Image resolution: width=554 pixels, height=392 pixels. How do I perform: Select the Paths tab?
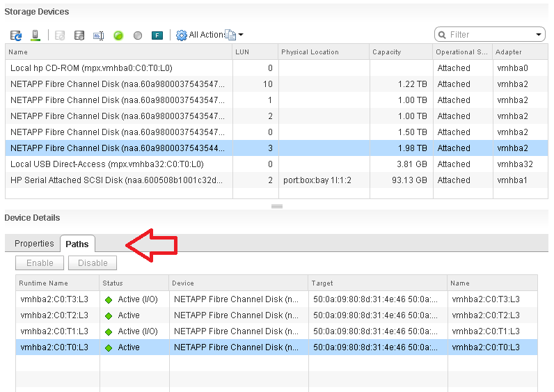[x=77, y=244]
